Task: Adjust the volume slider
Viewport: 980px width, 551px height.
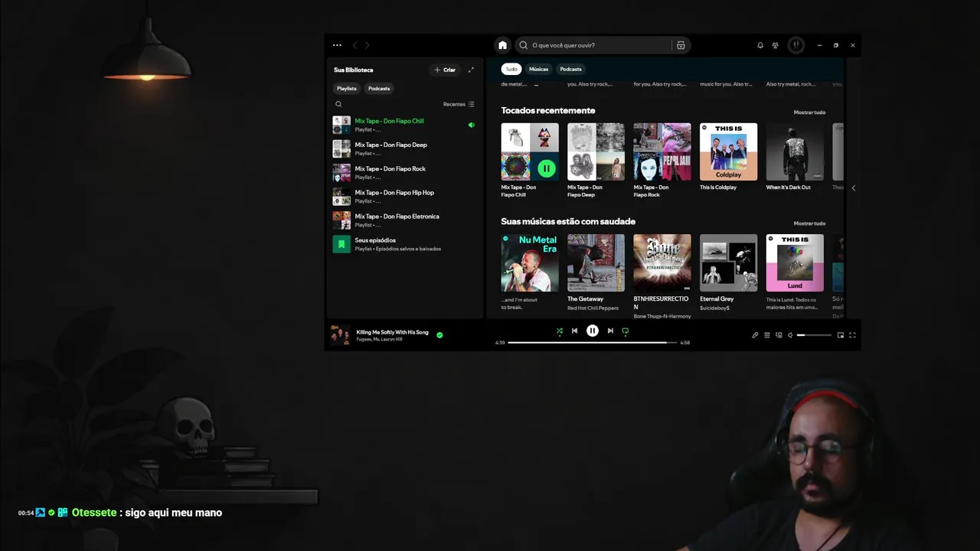Action: pyautogui.click(x=814, y=335)
